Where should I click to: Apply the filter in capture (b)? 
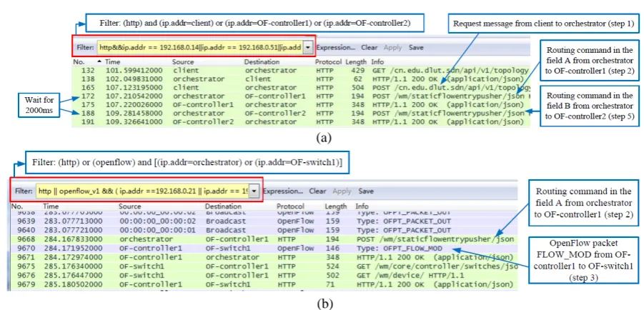[x=342, y=191]
